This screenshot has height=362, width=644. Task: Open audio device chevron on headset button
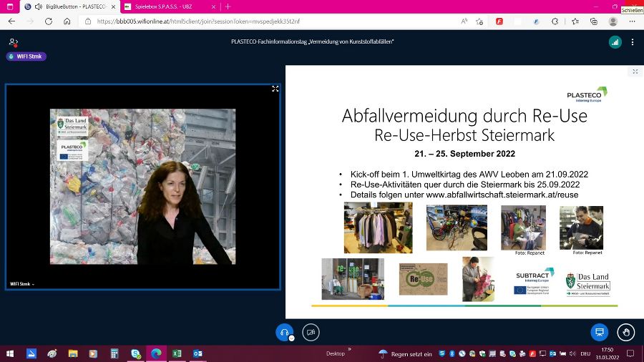point(292,338)
